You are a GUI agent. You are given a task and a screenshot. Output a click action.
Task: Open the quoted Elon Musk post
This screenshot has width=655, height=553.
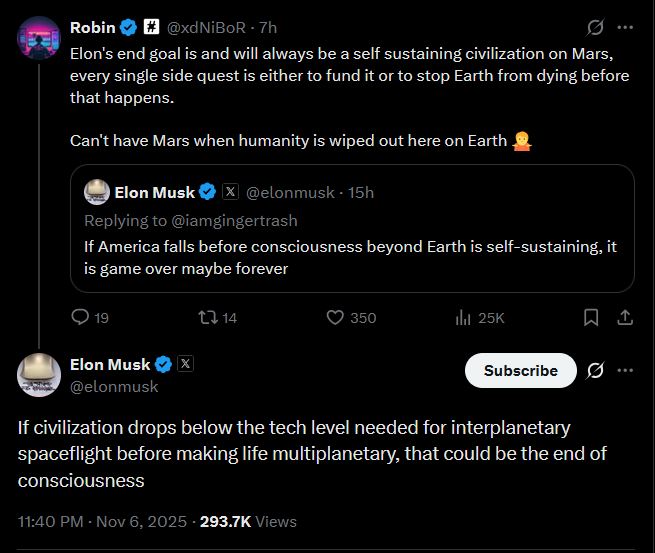[351, 249]
